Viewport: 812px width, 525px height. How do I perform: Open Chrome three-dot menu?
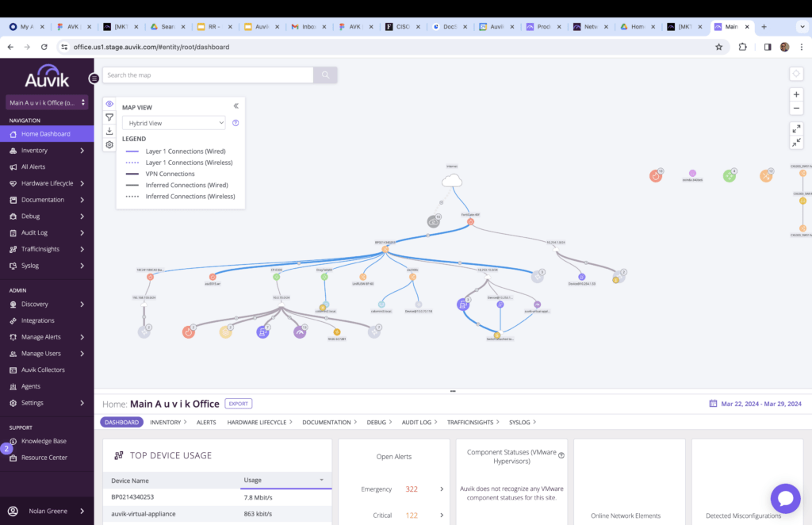coord(802,47)
